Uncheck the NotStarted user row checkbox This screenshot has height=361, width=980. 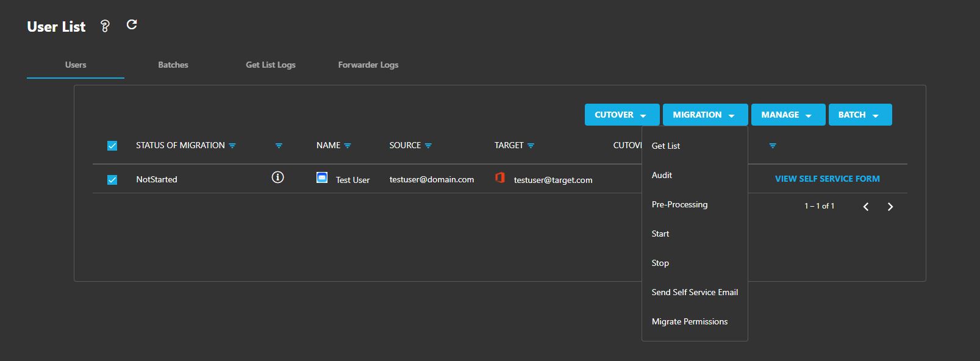[112, 180]
